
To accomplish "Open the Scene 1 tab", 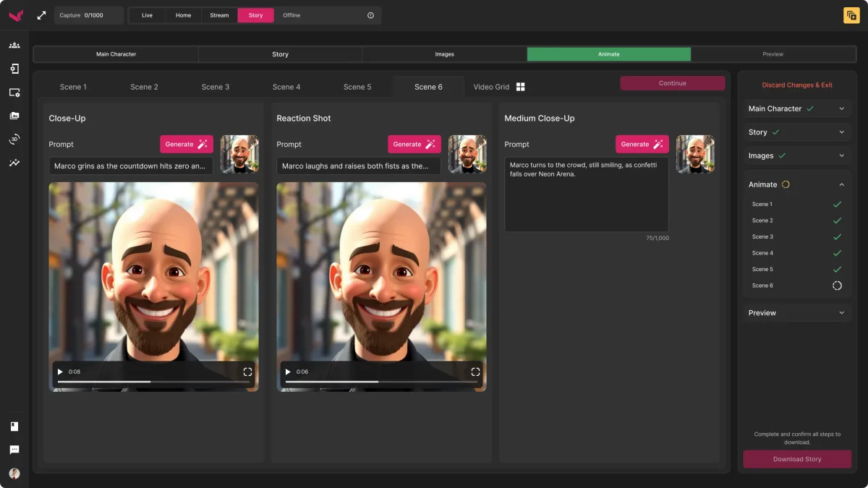I will pos(73,87).
